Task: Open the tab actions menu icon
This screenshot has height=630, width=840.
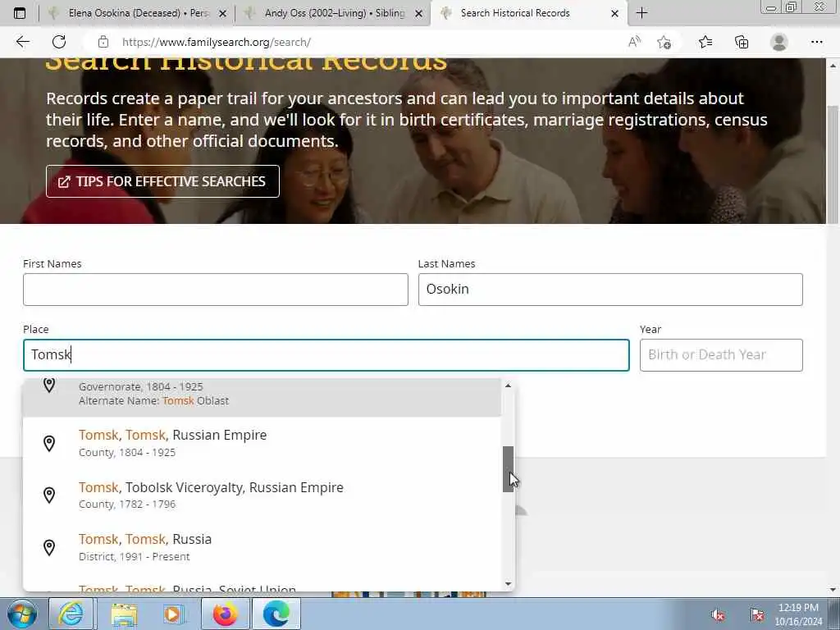Action: coord(20,13)
